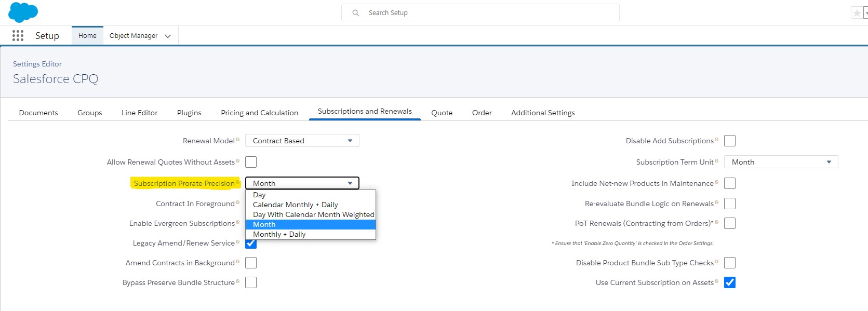Tick Amend Contracts in Background checkbox
868x311 pixels.
251,263
